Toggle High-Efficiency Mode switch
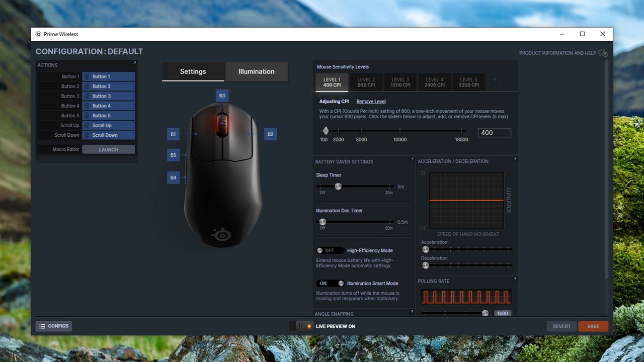The height and width of the screenshot is (362, 644). coord(330,250)
